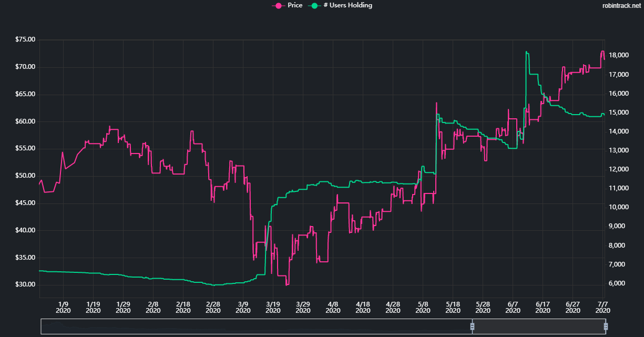
Task: Click the 11,000 users axis label
Action: (x=619, y=188)
